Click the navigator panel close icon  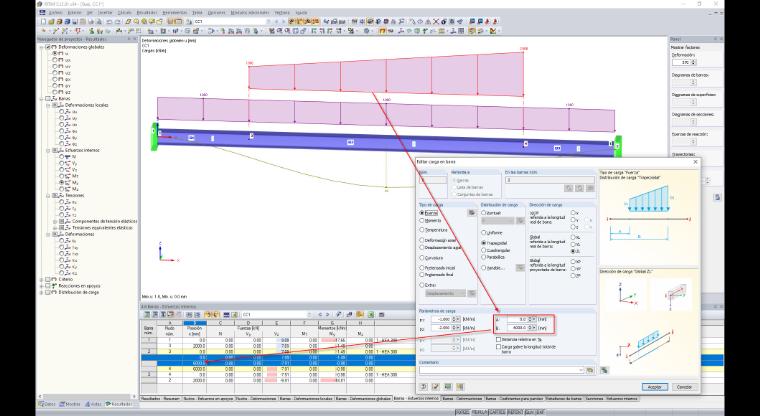(x=135, y=39)
